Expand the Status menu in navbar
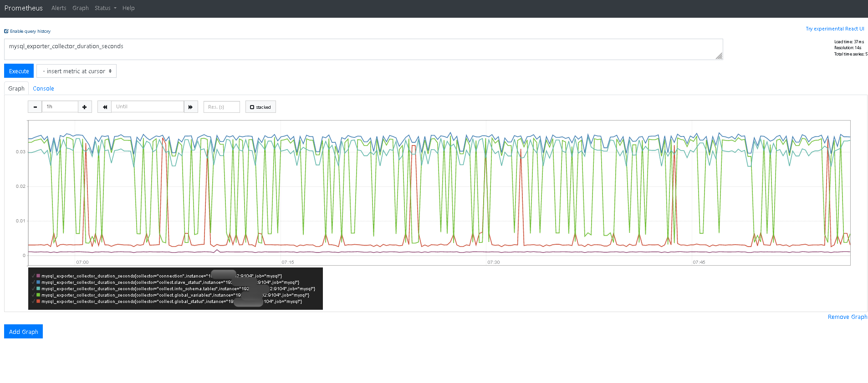The width and height of the screenshot is (868, 383). [105, 8]
